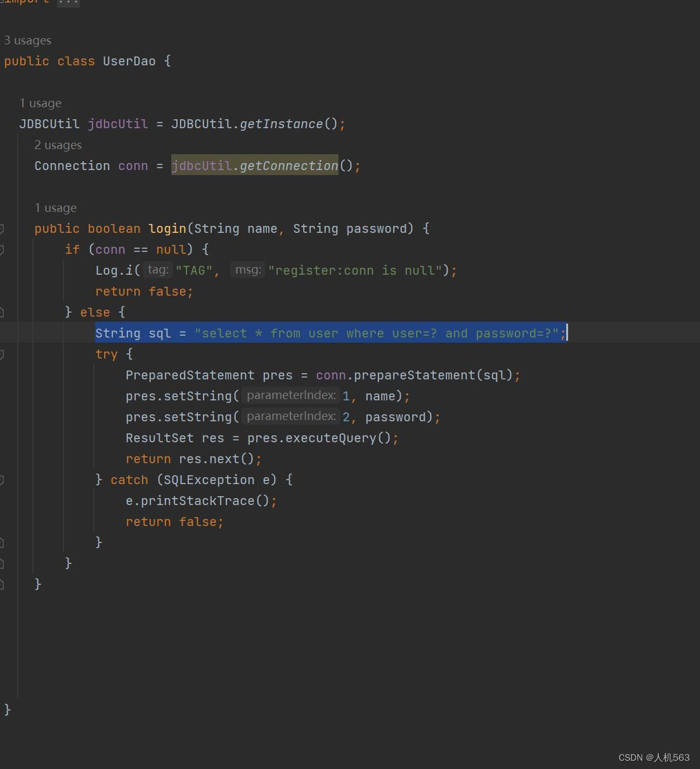
Task: Click the UserDao class name
Action: (129, 61)
